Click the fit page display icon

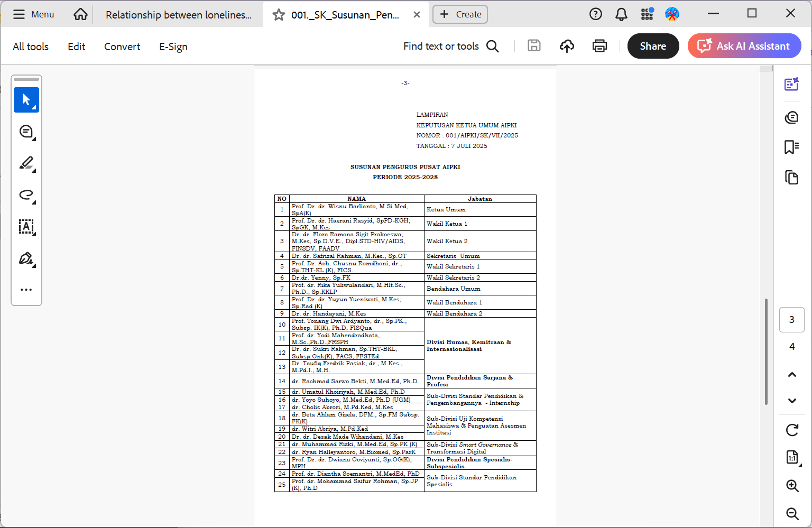coord(792,458)
